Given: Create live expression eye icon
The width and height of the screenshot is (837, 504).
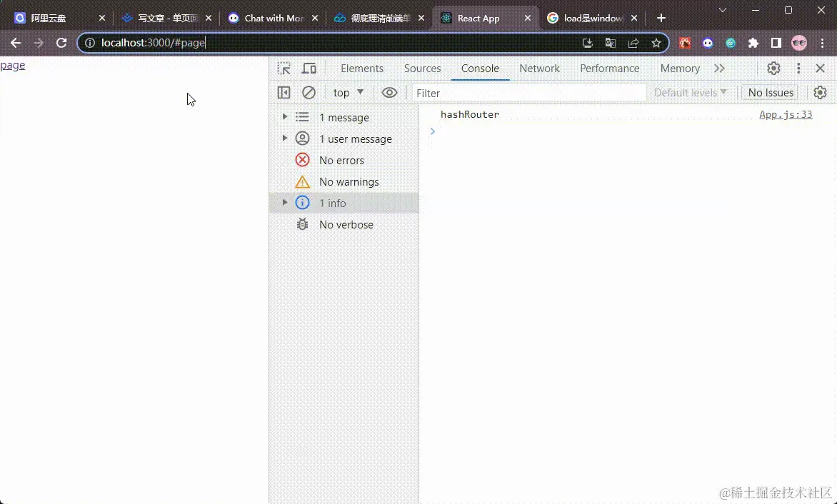Looking at the screenshot, I should pyautogui.click(x=389, y=93).
